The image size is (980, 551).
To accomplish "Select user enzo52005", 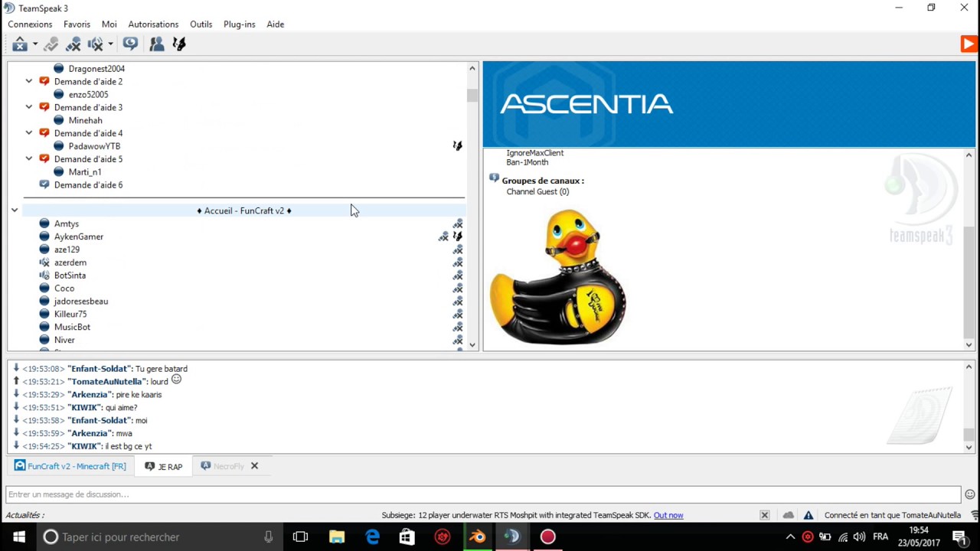I will click(x=88, y=95).
